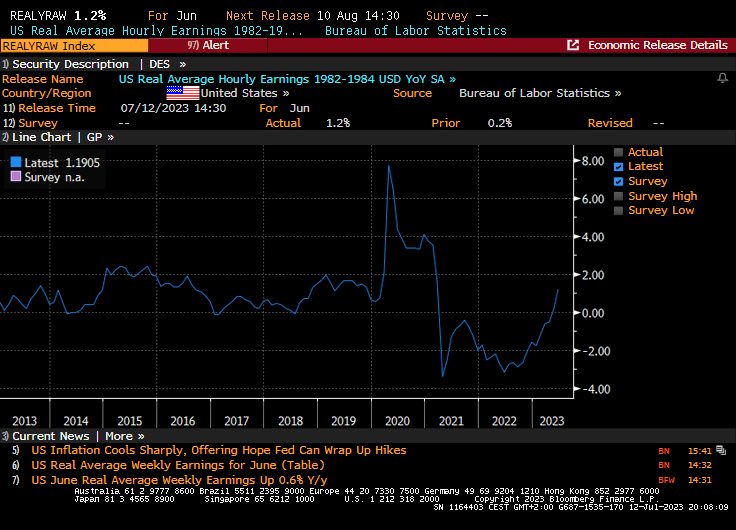736x530 pixels.
Task: Open the Release Name link chevron
Action: (452, 79)
